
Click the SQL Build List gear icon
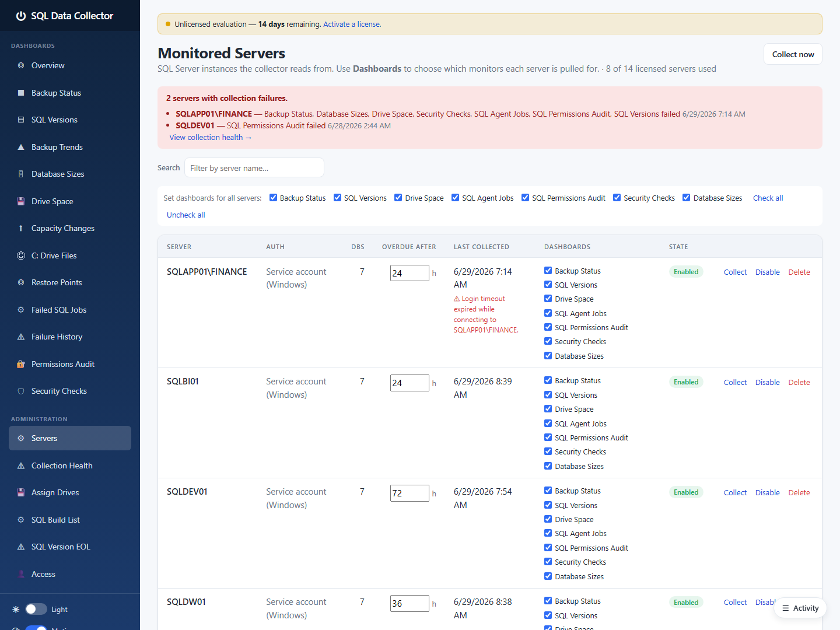click(x=21, y=520)
